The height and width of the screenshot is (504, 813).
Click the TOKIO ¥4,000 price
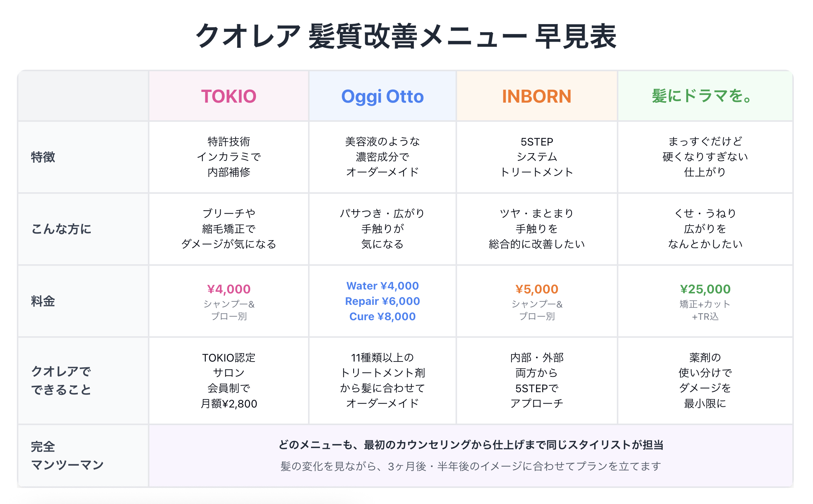pyautogui.click(x=229, y=289)
